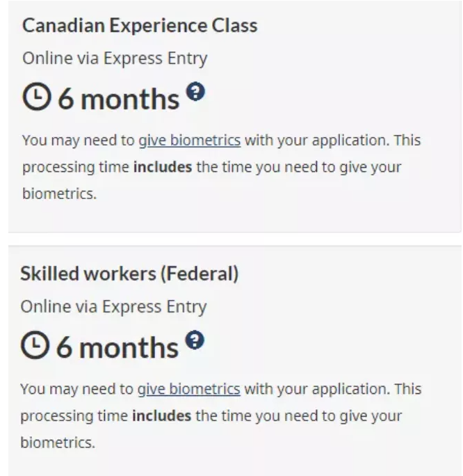Open the give biometrics link under Skilled workers

(x=189, y=388)
